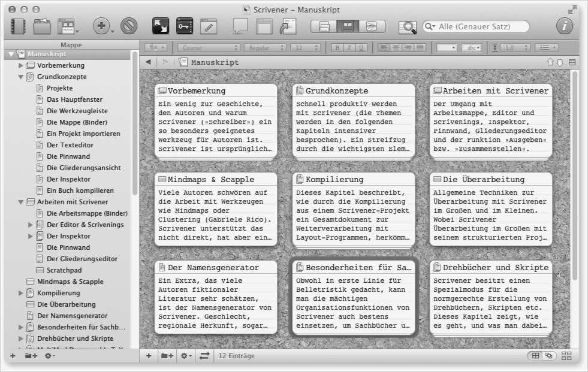The height and width of the screenshot is (372, 588).
Task: Expand Der Editor & Scrivenings item
Action: [31, 225]
